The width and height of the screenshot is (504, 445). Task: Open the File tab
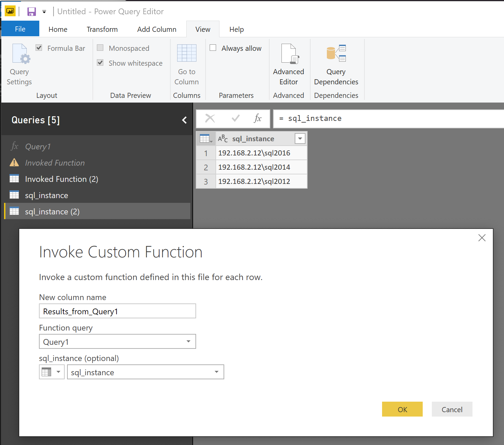(x=20, y=29)
